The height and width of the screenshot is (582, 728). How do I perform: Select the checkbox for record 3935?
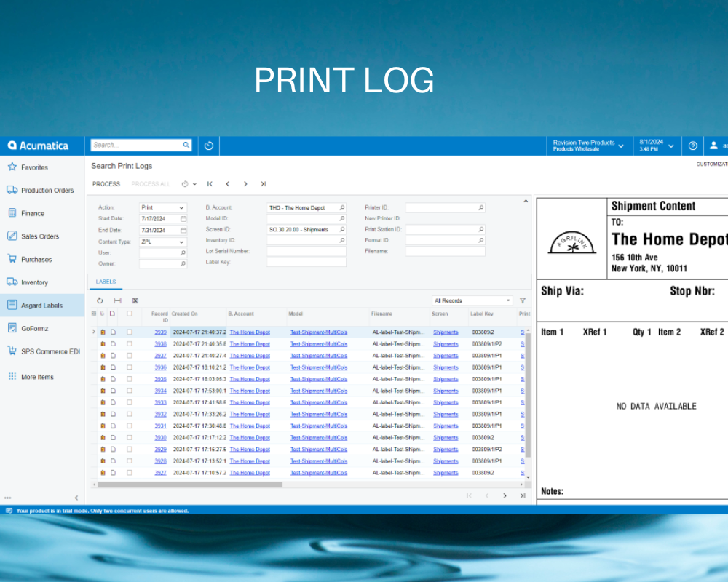click(x=130, y=379)
